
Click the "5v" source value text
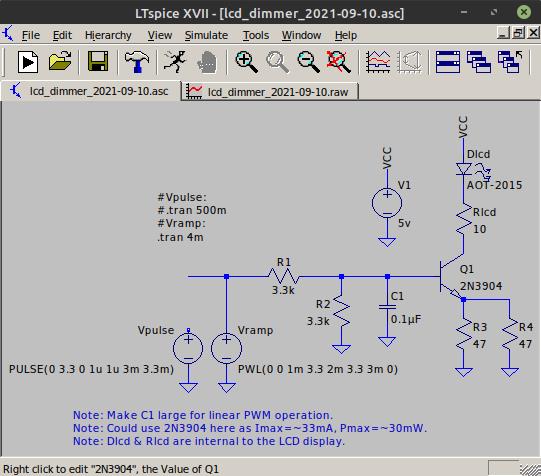[404, 223]
